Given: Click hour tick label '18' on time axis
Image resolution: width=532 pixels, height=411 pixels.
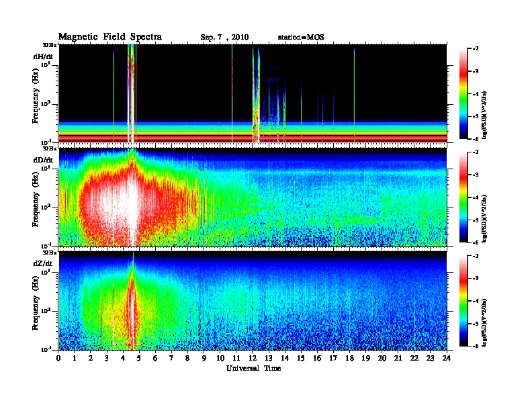Looking at the screenshot, I should click(x=349, y=359).
